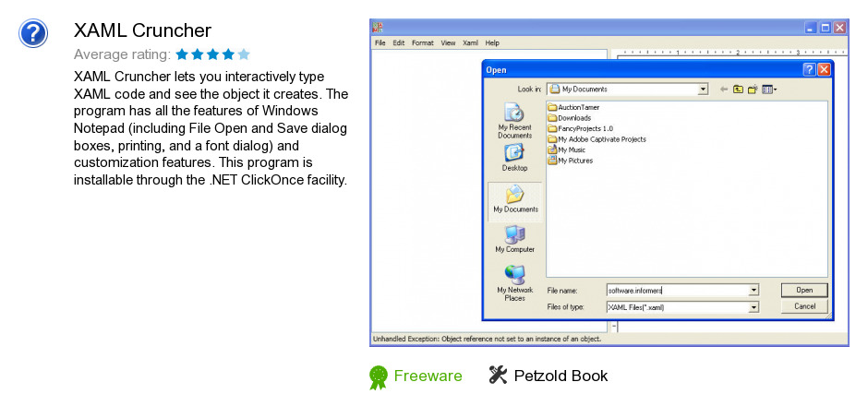Click the XAML Cruncher heading
868x418 pixels.
[142, 30]
